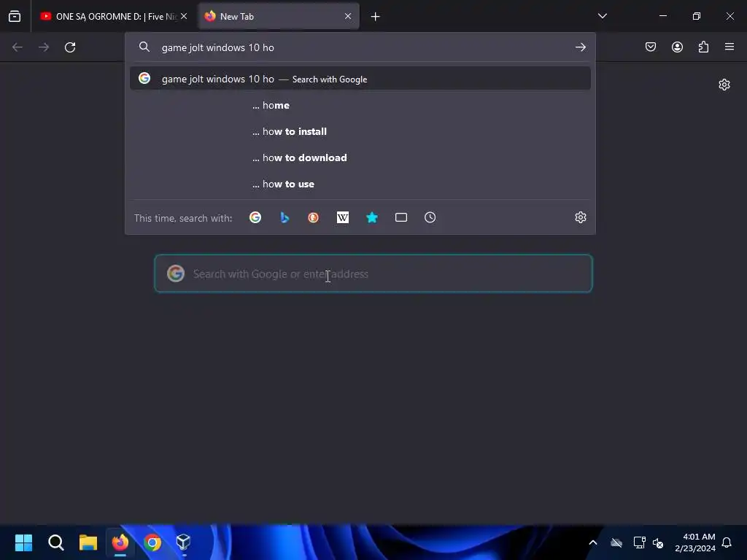Launch Google Chrome from taskbar
Screen dimensions: 747x560
coord(152,542)
